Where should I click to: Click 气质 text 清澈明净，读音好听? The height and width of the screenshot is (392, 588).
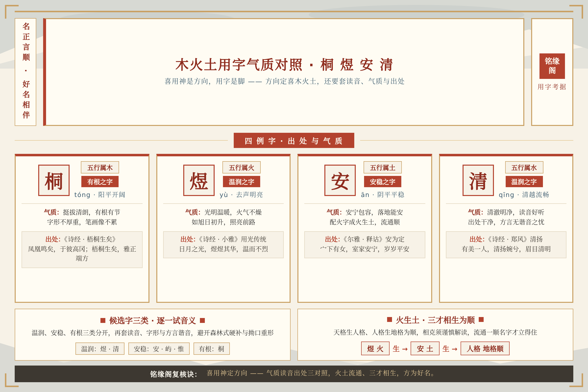[x=515, y=212]
